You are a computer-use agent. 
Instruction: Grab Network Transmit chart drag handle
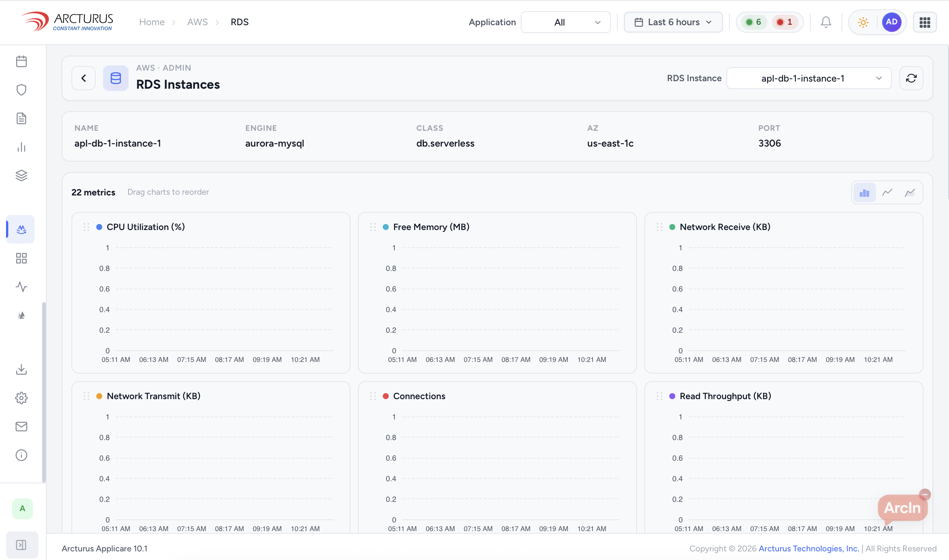[86, 396]
